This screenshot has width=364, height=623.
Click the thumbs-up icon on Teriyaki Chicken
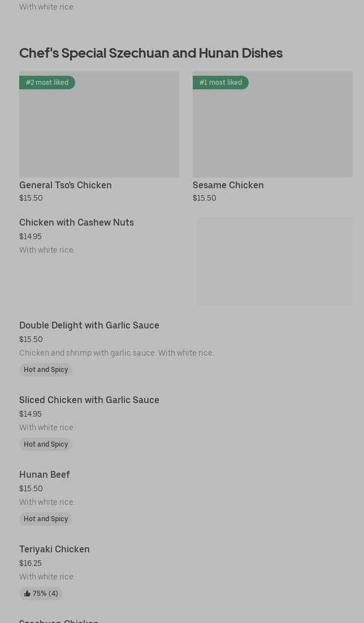coord(27,594)
